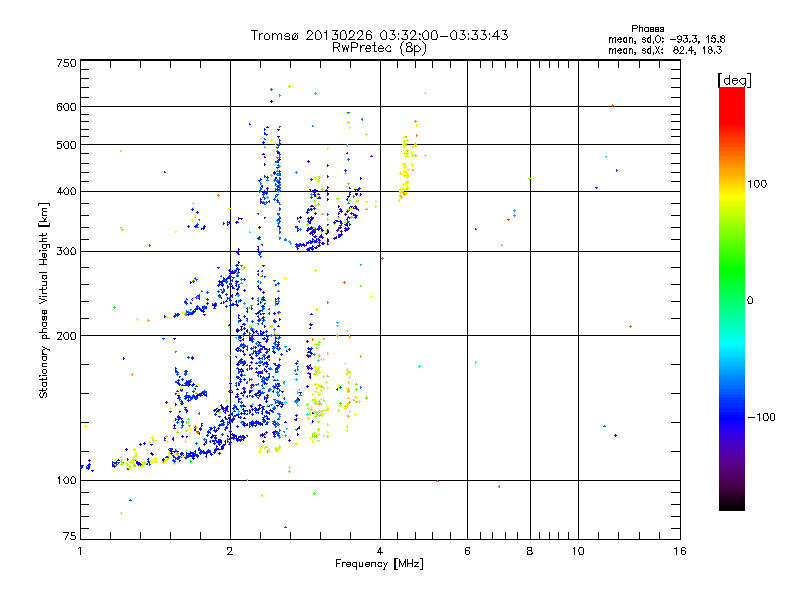Screen dimensions: 800x600
Task: Click the '500' y-axis tick label
Action: (66, 145)
